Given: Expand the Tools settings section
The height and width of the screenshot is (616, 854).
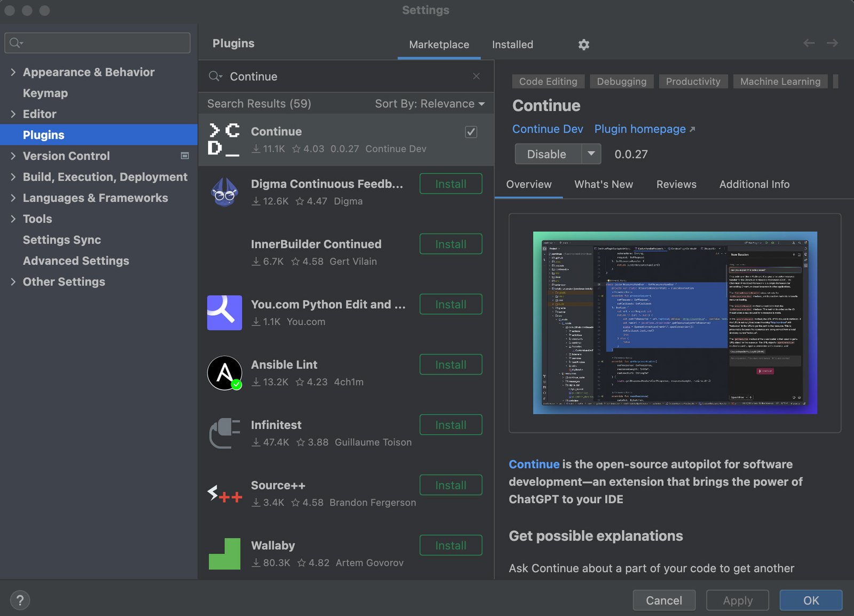Looking at the screenshot, I should pos(13,219).
